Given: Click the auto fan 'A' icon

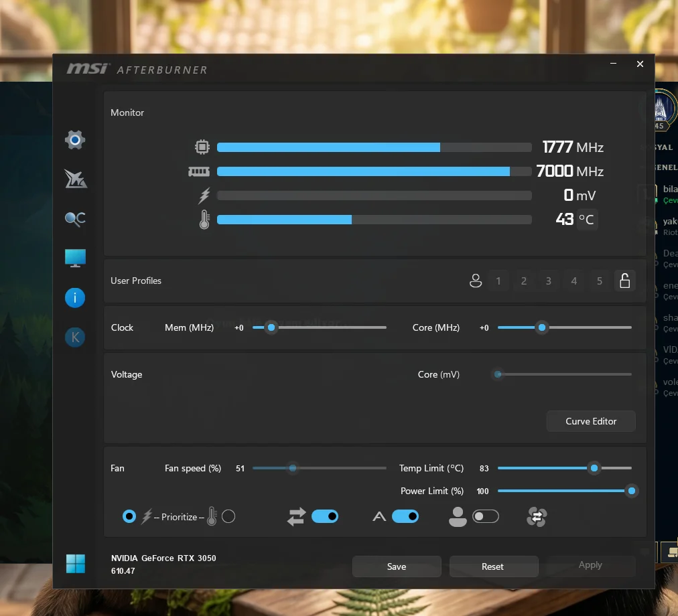Looking at the screenshot, I should (379, 517).
